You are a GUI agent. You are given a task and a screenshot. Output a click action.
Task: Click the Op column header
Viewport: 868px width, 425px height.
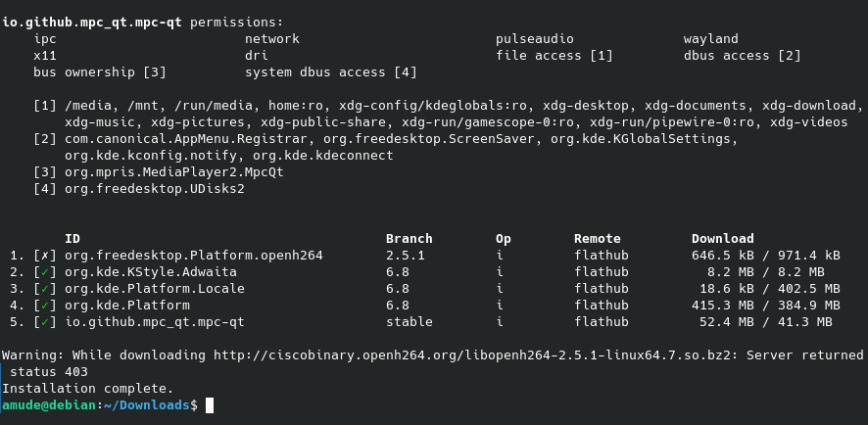504,238
